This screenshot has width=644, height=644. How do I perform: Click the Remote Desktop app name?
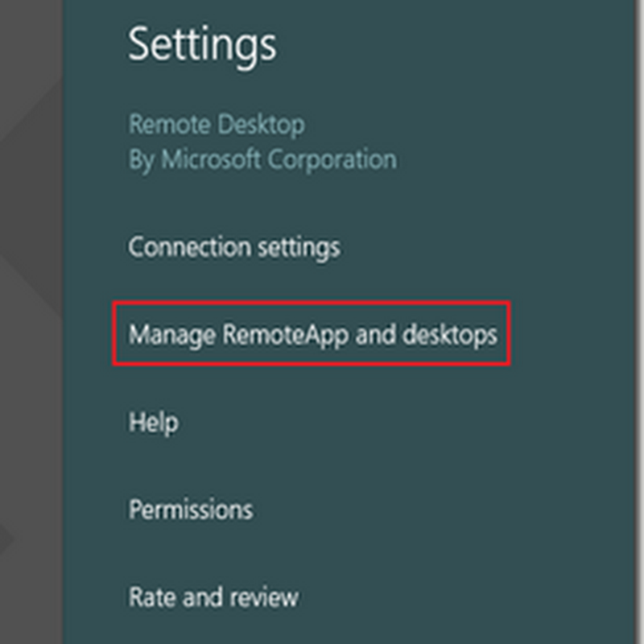pyautogui.click(x=217, y=125)
